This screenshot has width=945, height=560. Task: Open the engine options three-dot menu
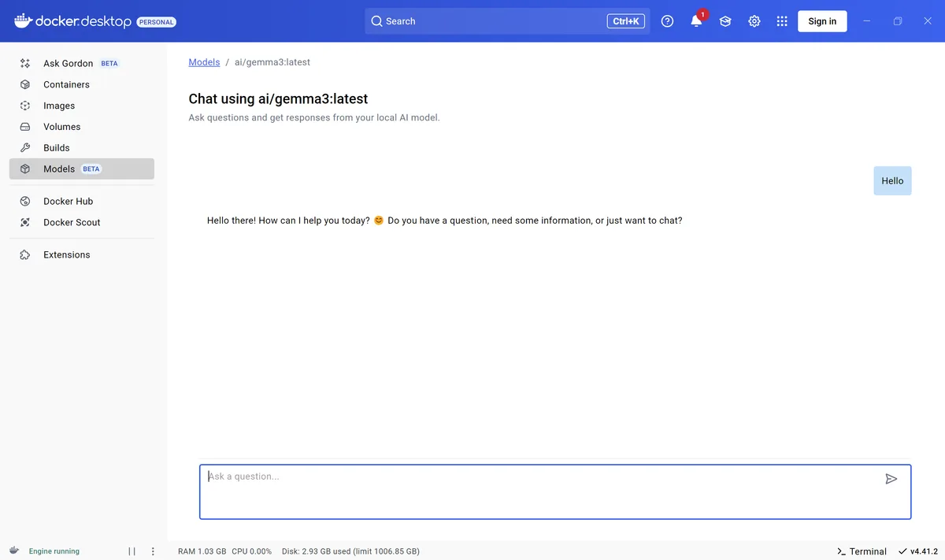coord(153,551)
